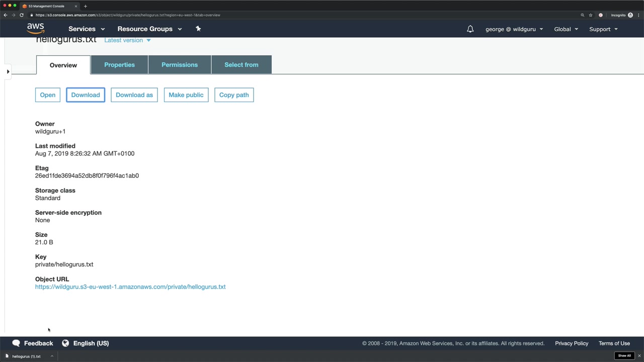
Task: Open the Global region dropdown
Action: tap(566, 29)
